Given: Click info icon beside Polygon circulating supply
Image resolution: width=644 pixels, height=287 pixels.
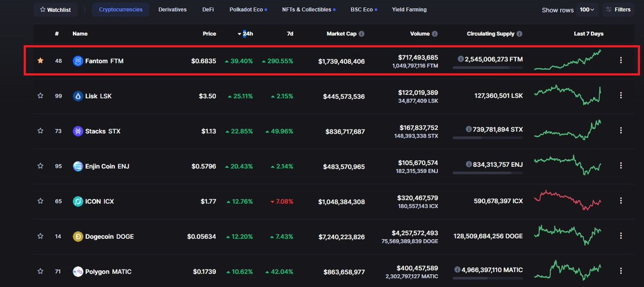Looking at the screenshot, I should click(457, 270).
